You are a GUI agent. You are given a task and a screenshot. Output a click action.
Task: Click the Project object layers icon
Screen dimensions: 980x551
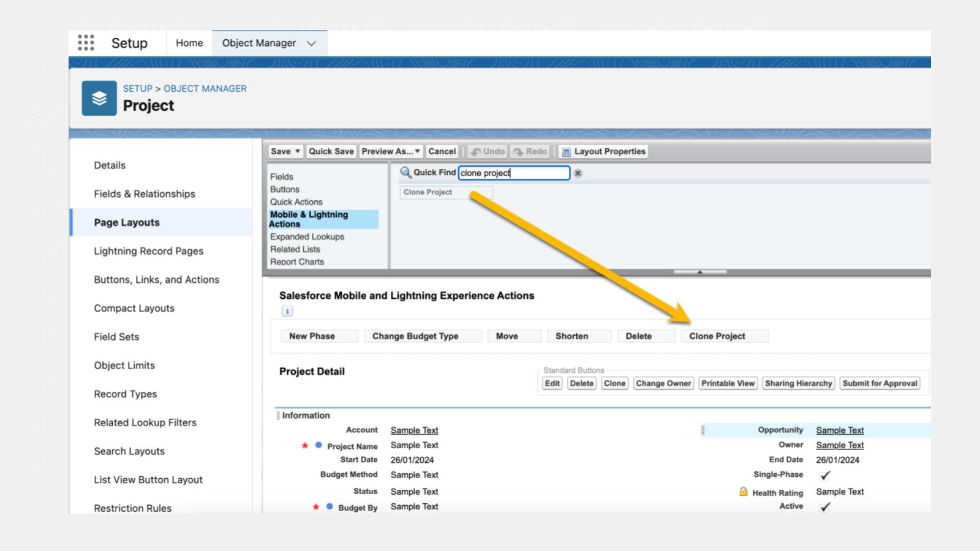99,98
